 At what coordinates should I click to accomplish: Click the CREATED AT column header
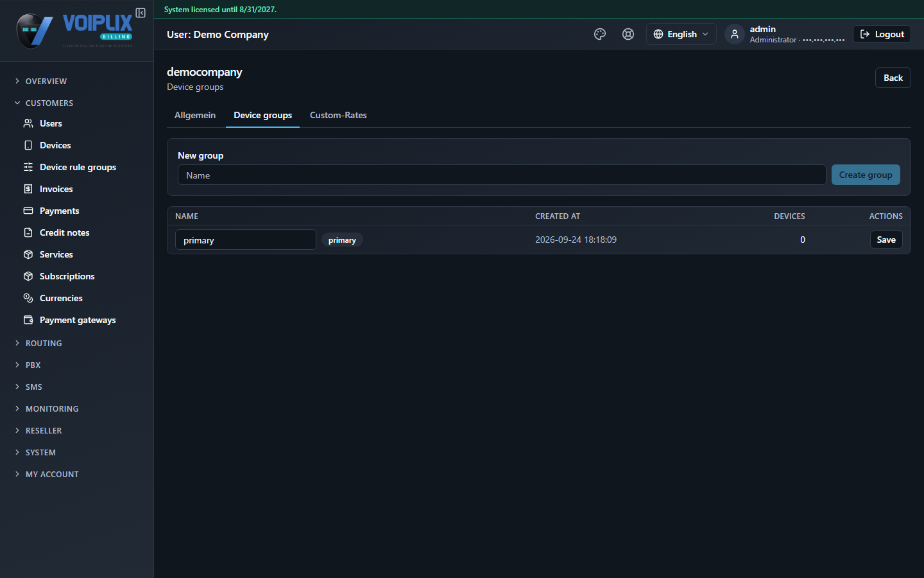tap(558, 216)
